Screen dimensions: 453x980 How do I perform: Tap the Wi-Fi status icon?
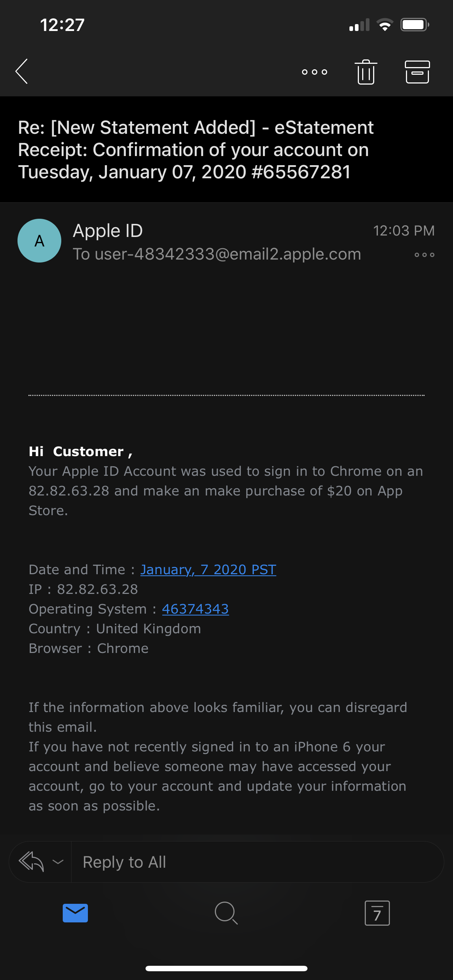click(384, 25)
